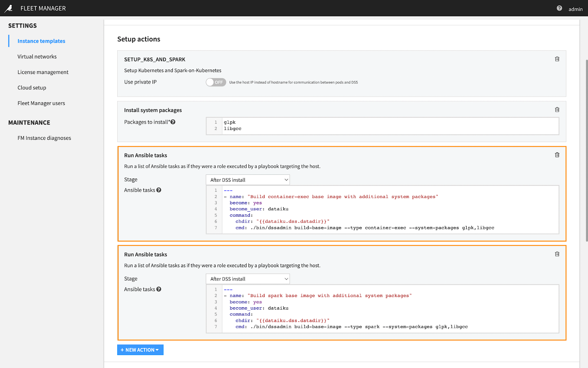Delete the Install system packages action
The height and width of the screenshot is (368, 588).
click(557, 109)
